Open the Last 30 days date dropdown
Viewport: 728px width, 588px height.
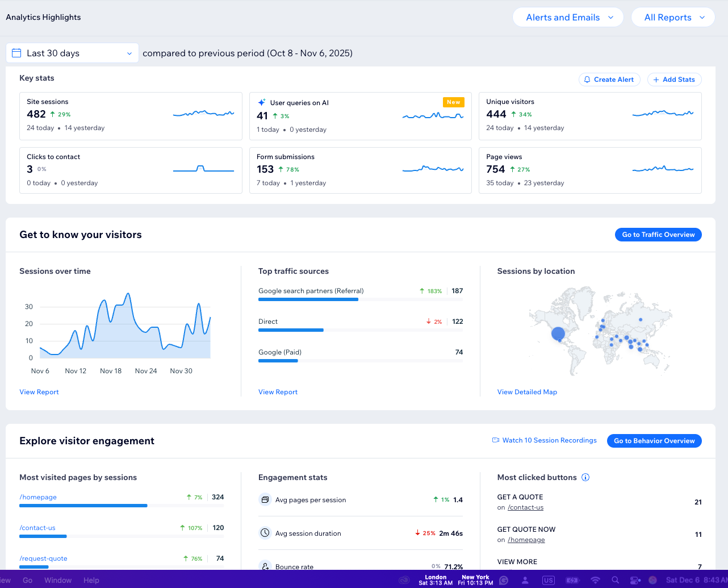tap(72, 53)
